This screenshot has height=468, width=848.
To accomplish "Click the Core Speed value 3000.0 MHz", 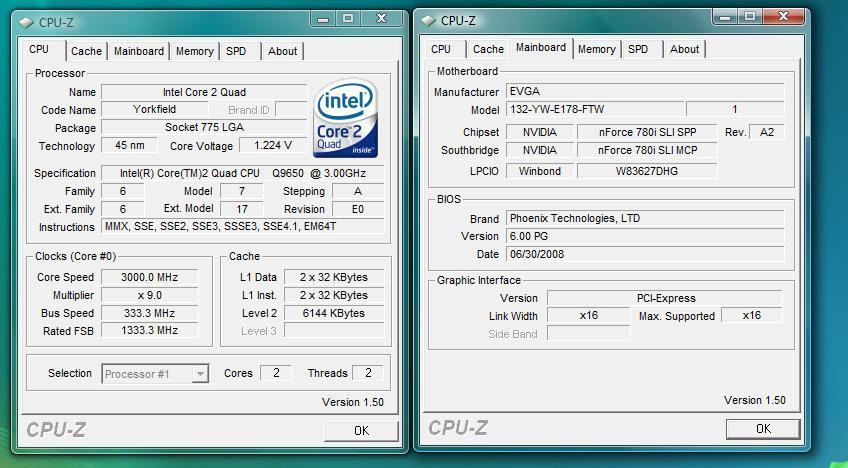I will click(149, 277).
